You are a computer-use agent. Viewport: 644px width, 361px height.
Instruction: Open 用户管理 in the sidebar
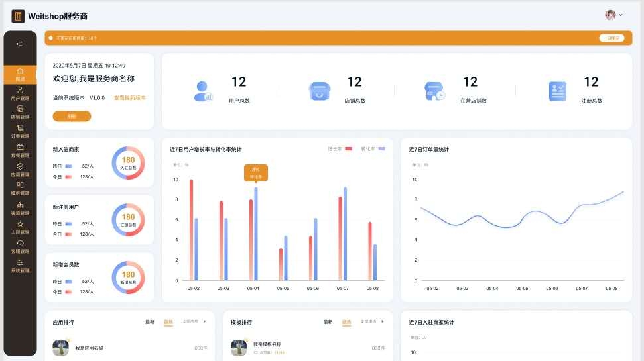coord(20,93)
